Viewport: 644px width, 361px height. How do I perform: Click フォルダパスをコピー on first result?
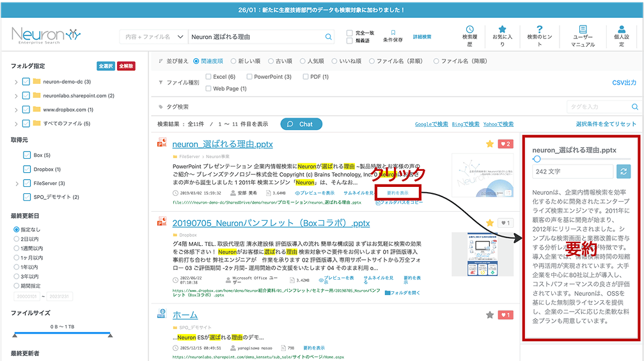pos(399,202)
